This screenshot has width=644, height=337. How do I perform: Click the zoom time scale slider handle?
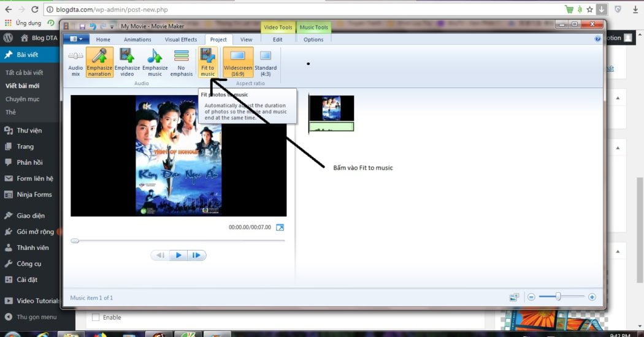click(x=558, y=297)
